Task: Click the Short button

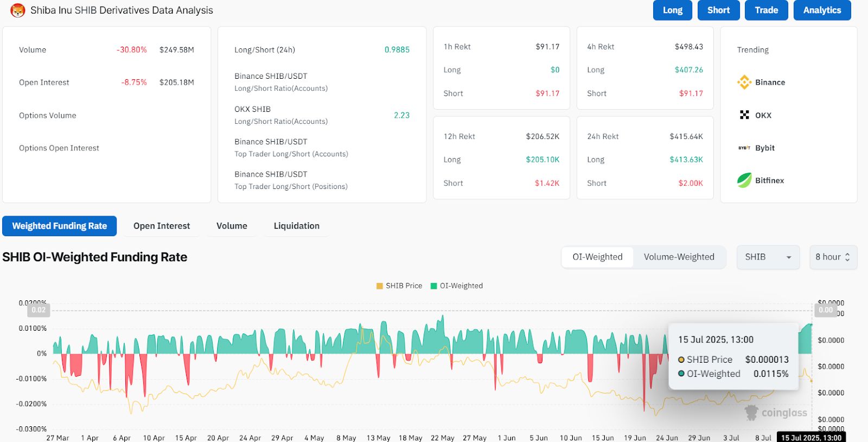Action: pyautogui.click(x=718, y=10)
